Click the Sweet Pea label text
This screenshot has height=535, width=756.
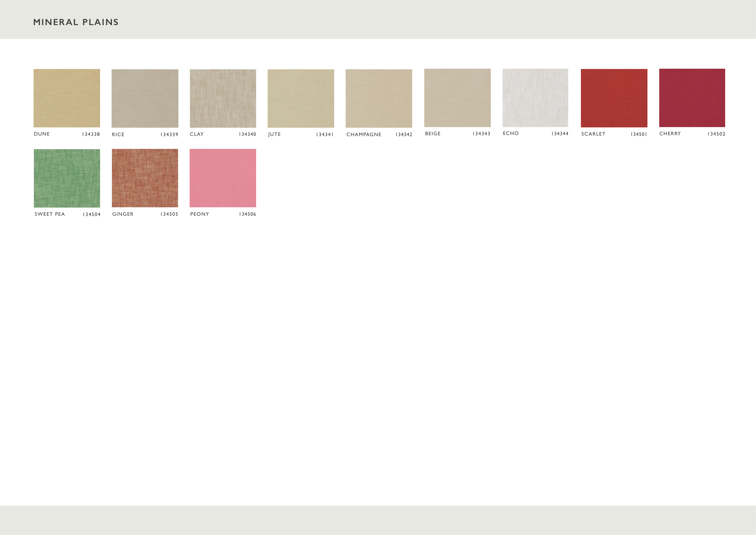pyautogui.click(x=50, y=214)
